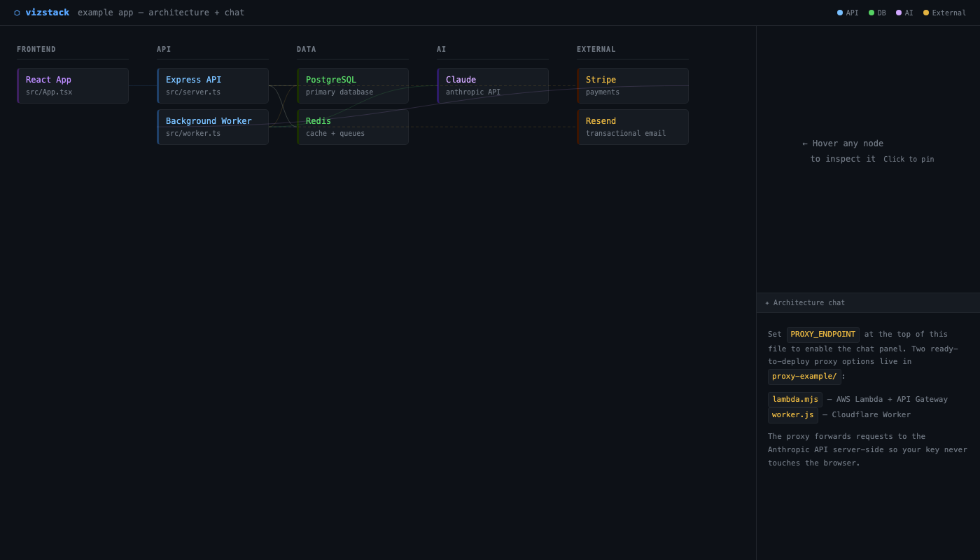Click the yellow External legend dot
Image resolution: width=980 pixels, height=560 pixels.
pyautogui.click(x=926, y=13)
